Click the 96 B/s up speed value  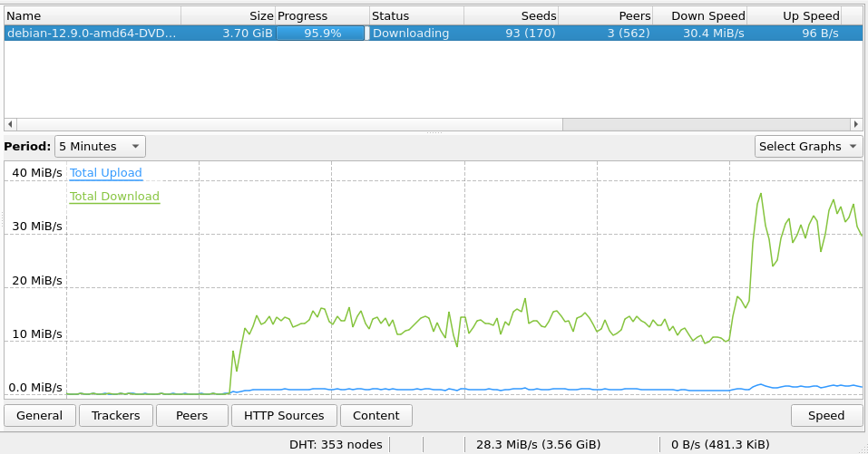click(x=821, y=34)
